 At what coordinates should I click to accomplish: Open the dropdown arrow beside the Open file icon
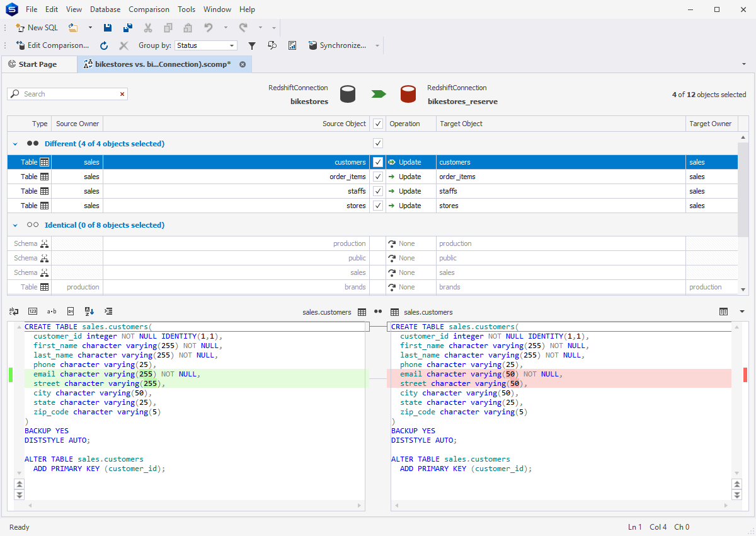point(89,28)
